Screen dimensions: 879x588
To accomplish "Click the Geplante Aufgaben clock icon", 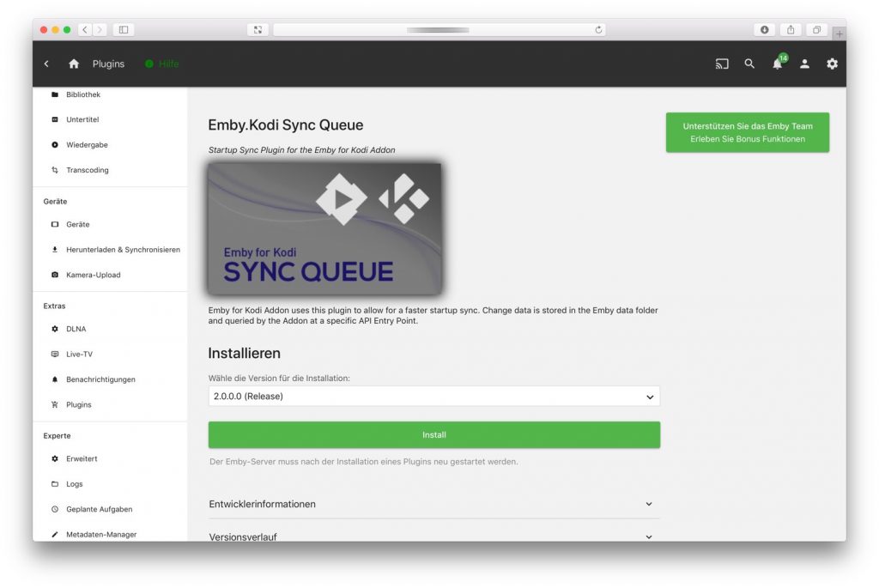I will coord(54,509).
